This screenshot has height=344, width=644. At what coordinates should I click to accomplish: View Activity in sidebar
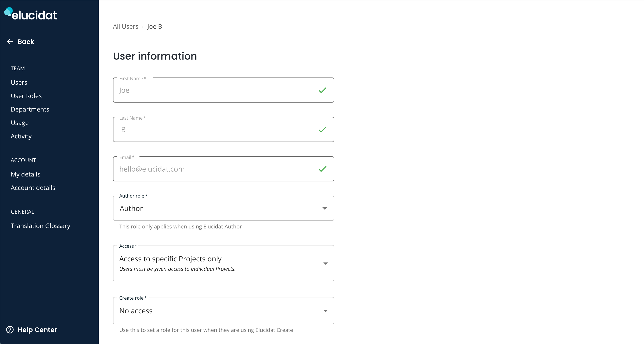coord(21,136)
